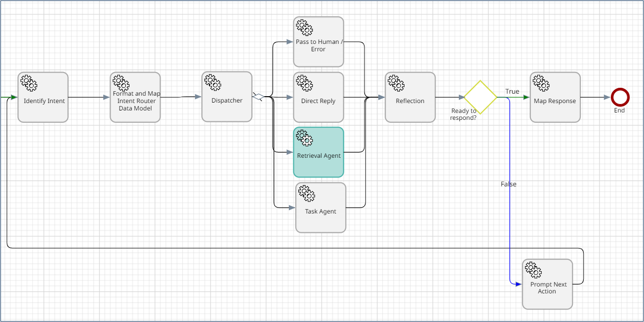Select the red End event circle
This screenshot has height=322, width=644.
pyautogui.click(x=620, y=97)
